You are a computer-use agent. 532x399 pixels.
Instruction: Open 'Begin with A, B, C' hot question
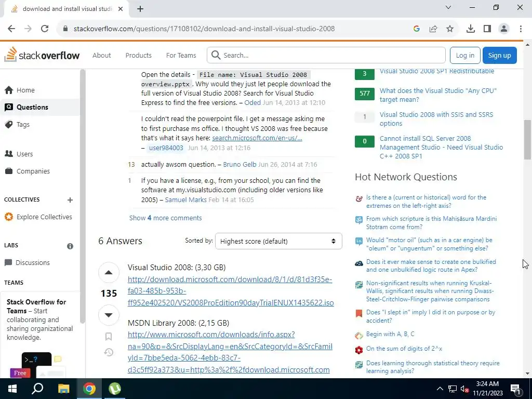[x=390, y=334]
